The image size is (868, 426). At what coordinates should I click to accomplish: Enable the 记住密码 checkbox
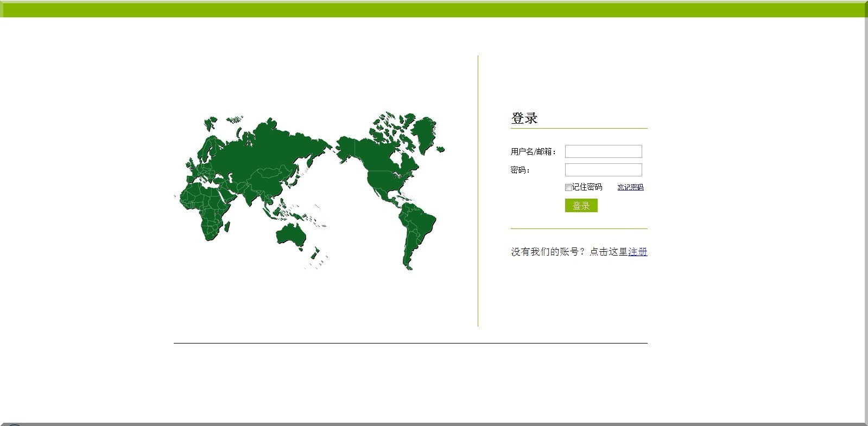(568, 188)
